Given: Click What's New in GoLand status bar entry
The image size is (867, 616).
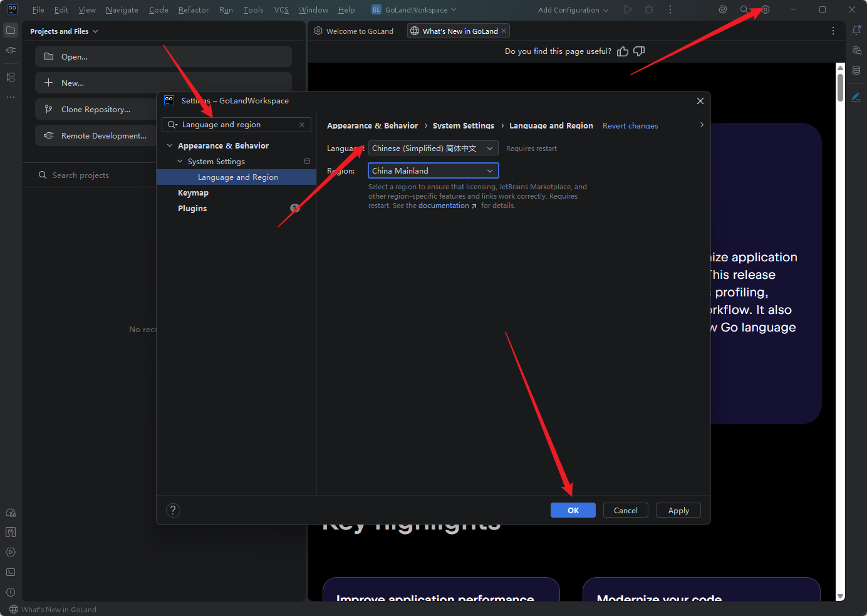Looking at the screenshot, I should (x=53, y=610).
